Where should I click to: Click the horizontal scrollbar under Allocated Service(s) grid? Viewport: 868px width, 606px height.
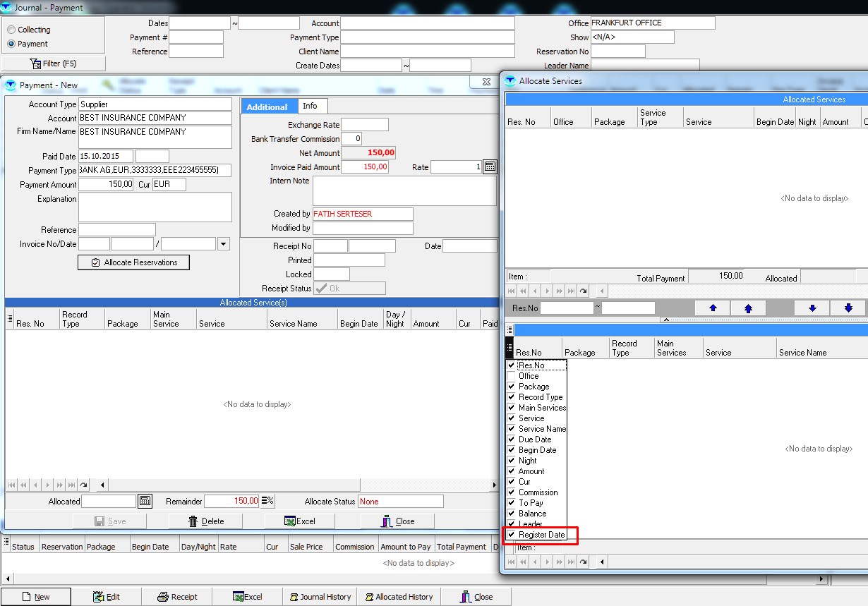(296, 485)
